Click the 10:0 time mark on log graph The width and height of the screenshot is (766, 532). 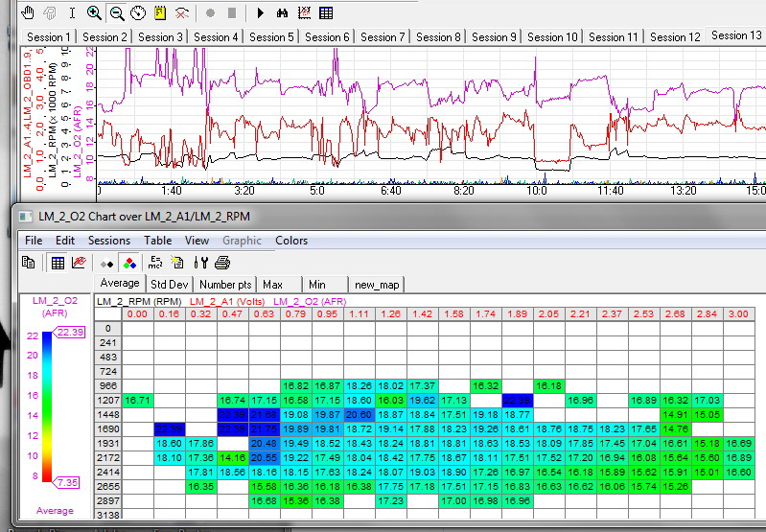[x=537, y=191]
